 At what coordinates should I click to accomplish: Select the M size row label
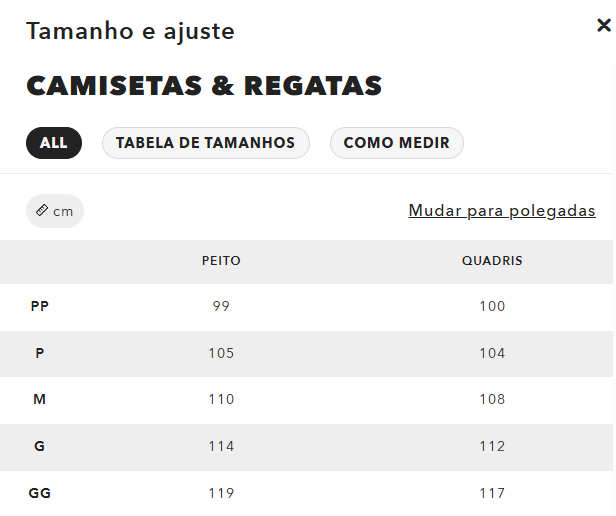coord(40,399)
